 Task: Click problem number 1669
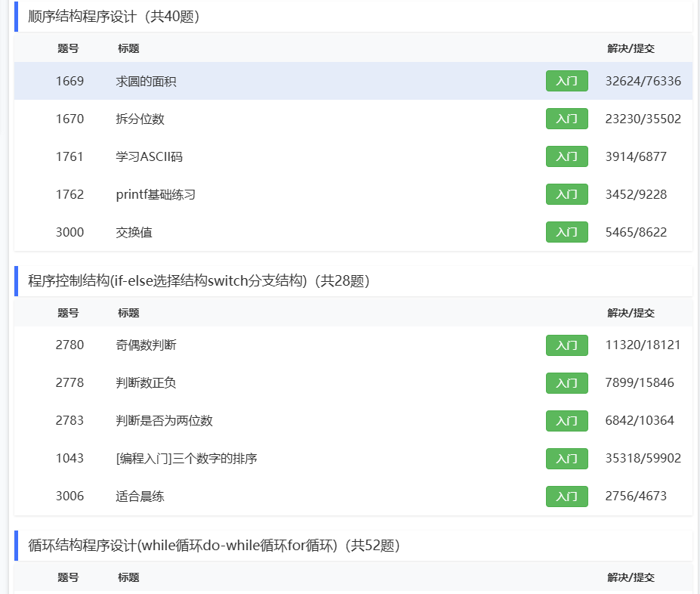[x=69, y=82]
